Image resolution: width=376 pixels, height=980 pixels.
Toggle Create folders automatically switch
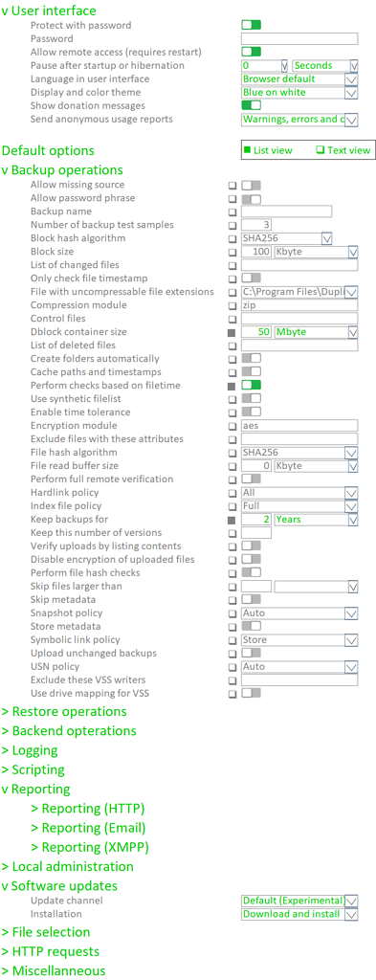pos(251,358)
